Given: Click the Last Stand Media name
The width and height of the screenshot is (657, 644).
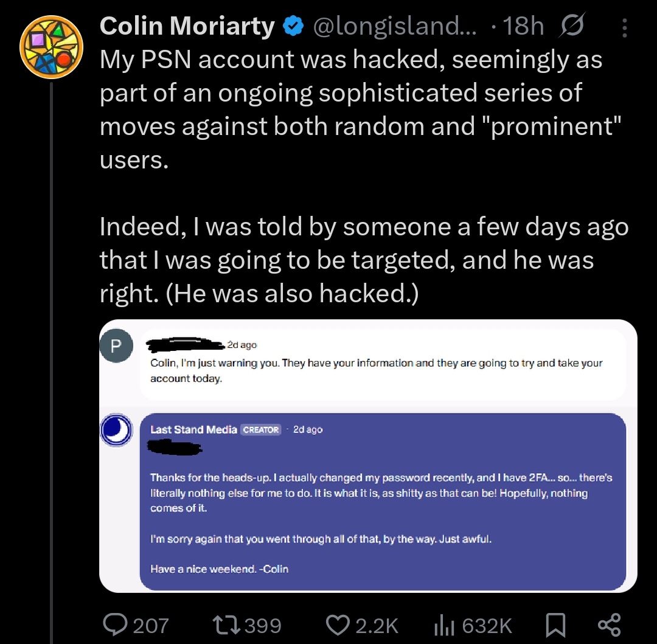Looking at the screenshot, I should click(193, 429).
